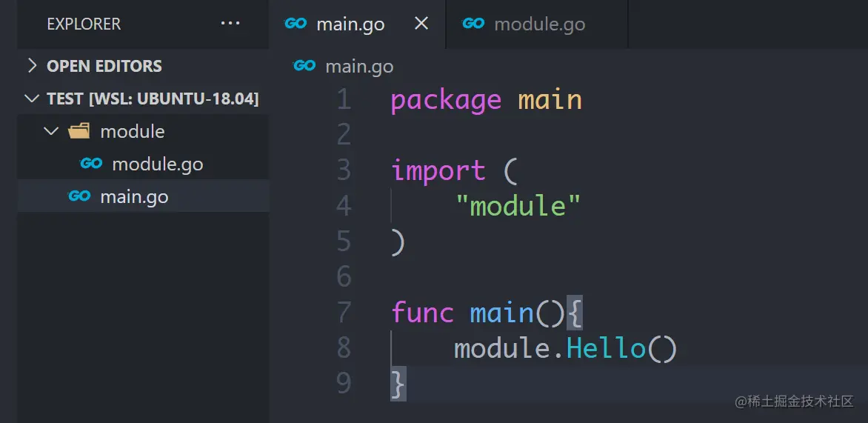Click the "module" string on line 4
The height and width of the screenshot is (423, 868).
click(x=518, y=206)
